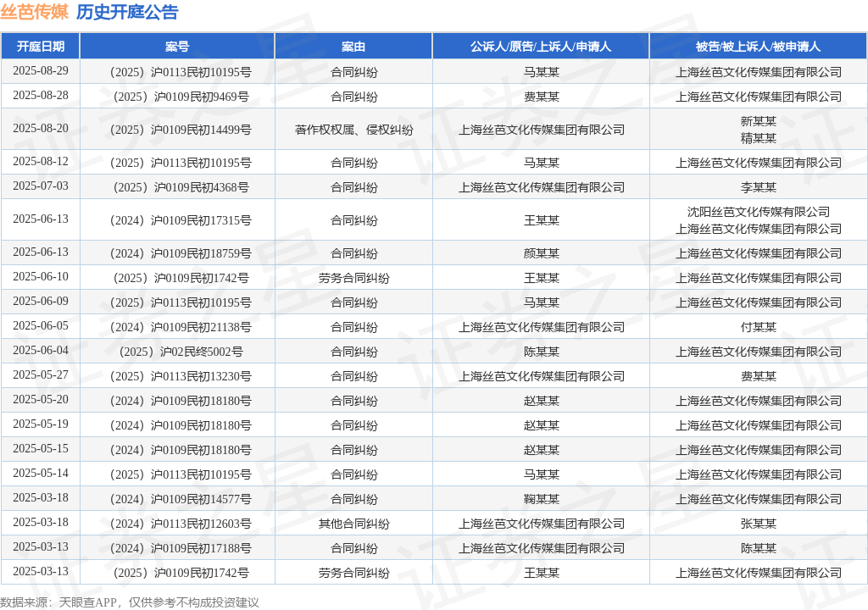Click the 丝芭传媒 title text
Image resolution: width=868 pixels, height=610 pixels.
pos(34,12)
